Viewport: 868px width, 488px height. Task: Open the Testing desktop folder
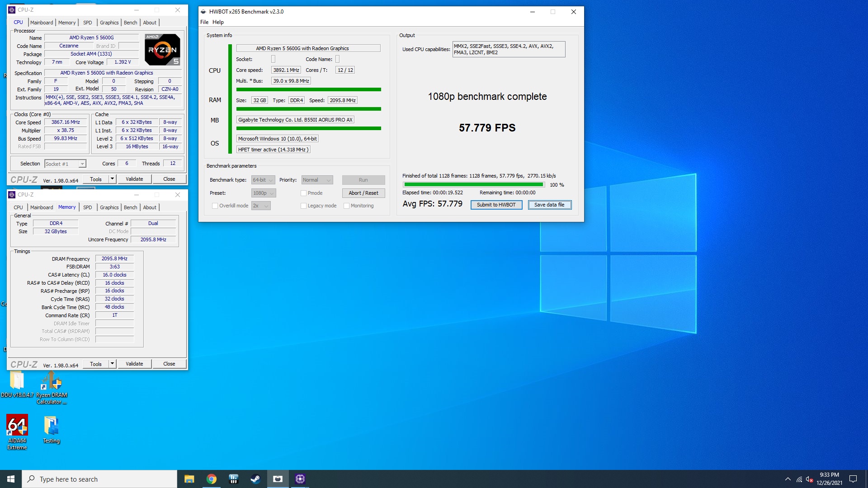pos(51,429)
